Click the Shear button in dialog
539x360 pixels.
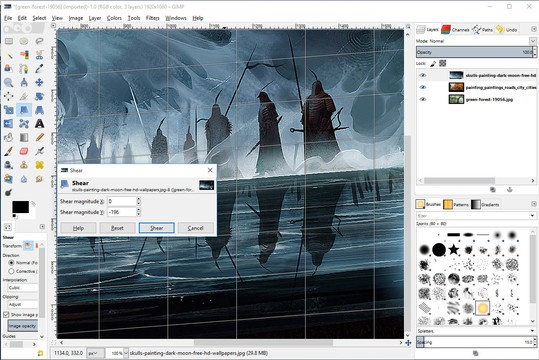tap(156, 228)
